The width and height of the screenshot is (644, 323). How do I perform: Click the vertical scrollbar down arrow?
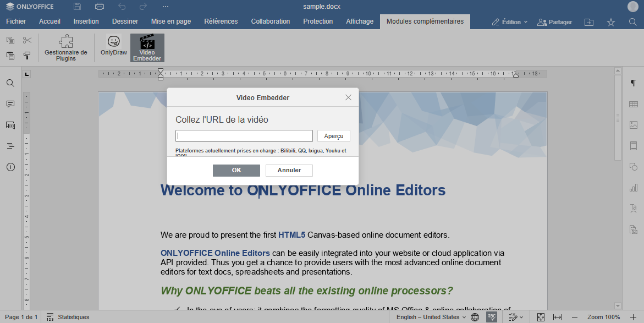618,306
